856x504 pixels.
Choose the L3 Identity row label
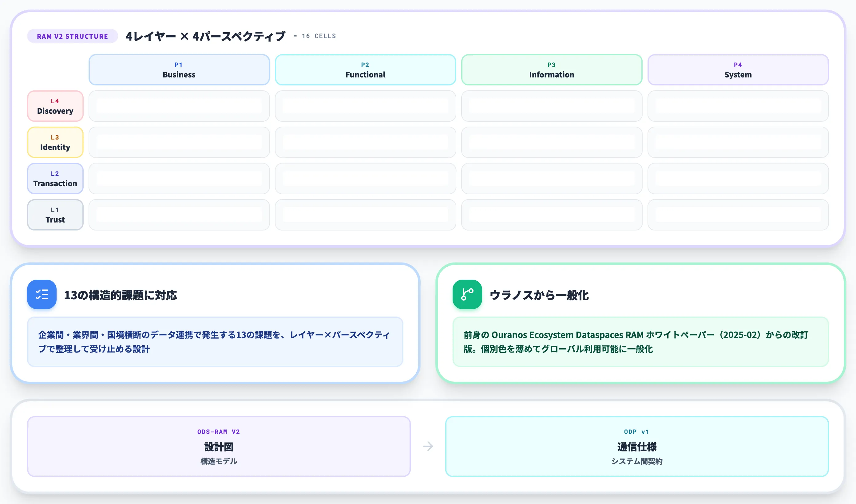click(x=55, y=142)
